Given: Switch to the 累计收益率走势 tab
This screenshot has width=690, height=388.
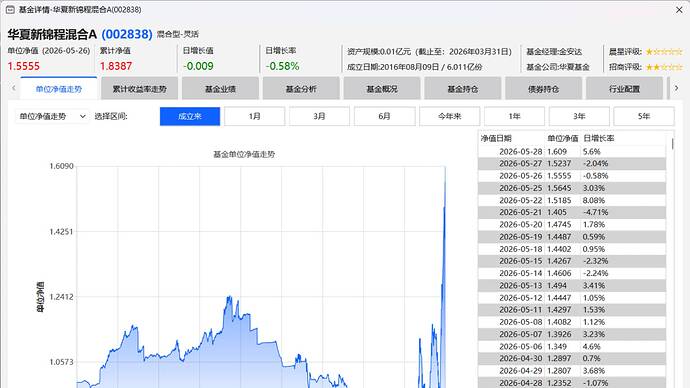Looking at the screenshot, I should [x=139, y=89].
